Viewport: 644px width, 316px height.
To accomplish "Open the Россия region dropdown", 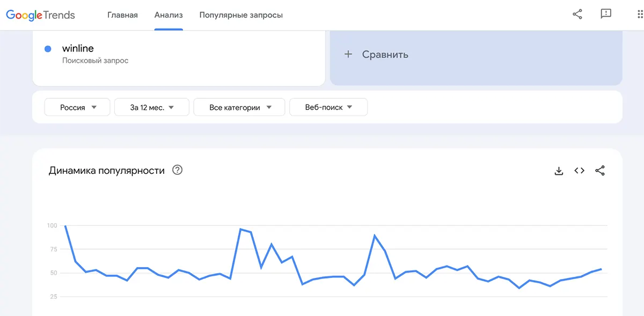I will pos(77,107).
